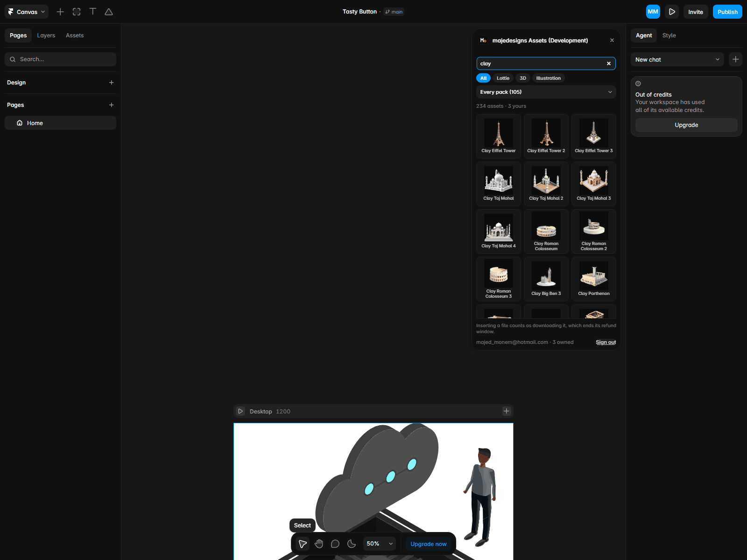The height and width of the screenshot is (560, 747).
Task: Click the Publish button
Action: 727,12
